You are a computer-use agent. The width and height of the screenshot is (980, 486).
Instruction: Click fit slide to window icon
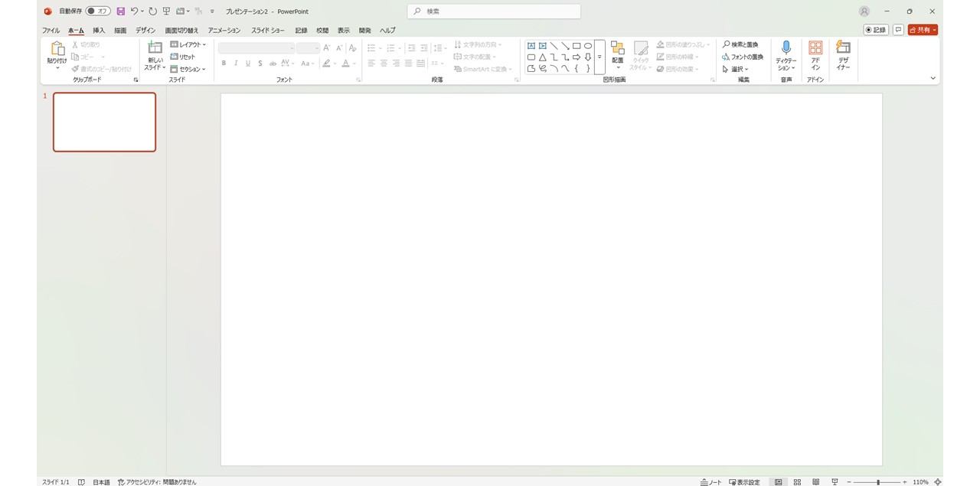coord(938,482)
